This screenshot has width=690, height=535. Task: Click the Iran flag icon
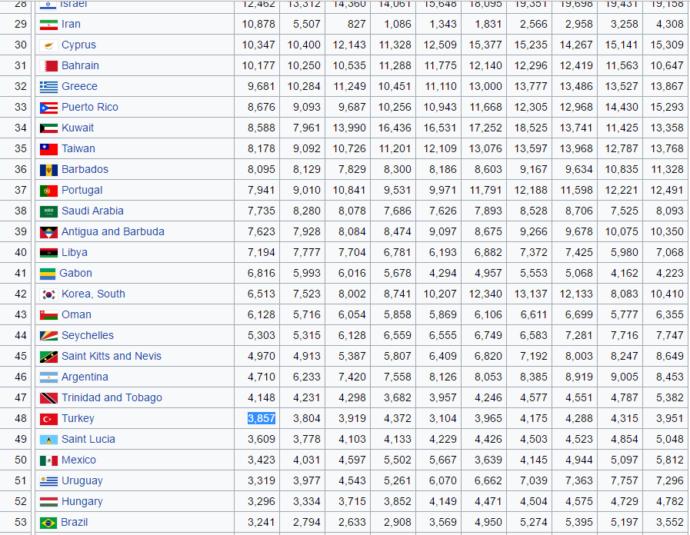pyautogui.click(x=48, y=25)
